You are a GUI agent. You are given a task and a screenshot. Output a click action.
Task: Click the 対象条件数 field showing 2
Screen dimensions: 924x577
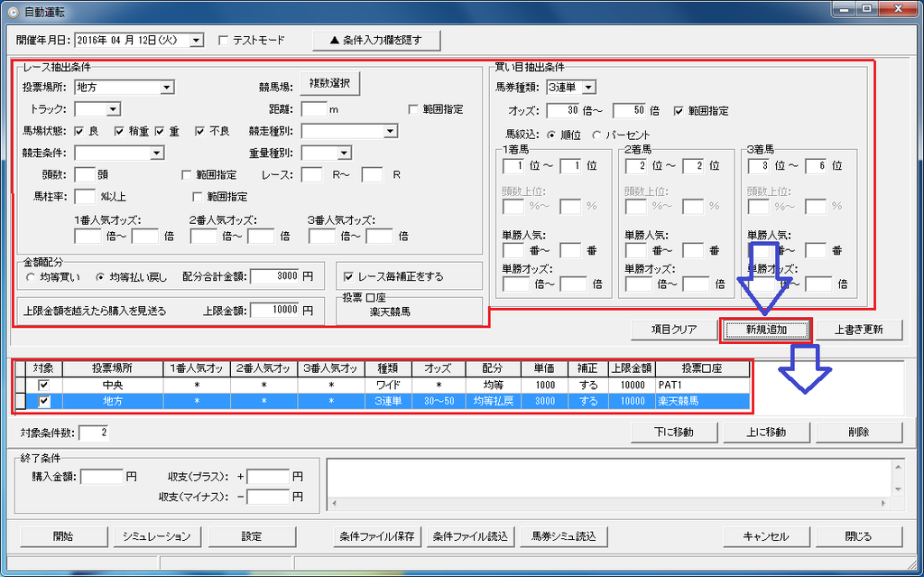[94, 433]
